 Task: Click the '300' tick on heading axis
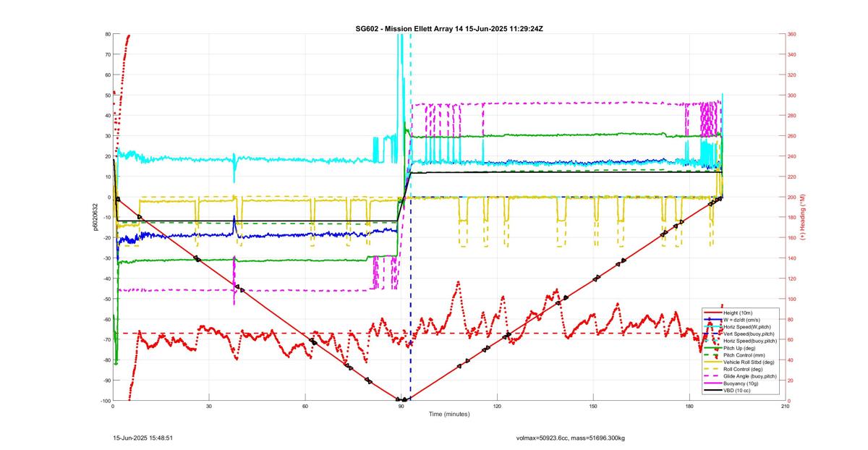793,95
